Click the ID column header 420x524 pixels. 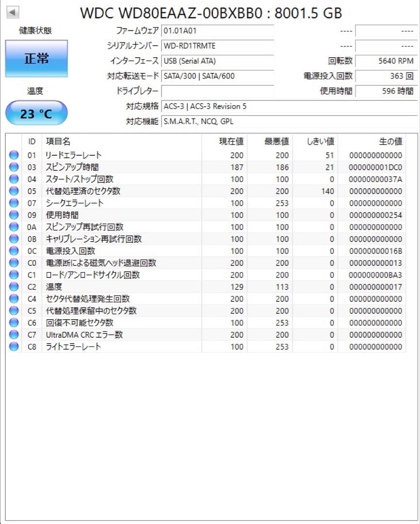(32, 141)
